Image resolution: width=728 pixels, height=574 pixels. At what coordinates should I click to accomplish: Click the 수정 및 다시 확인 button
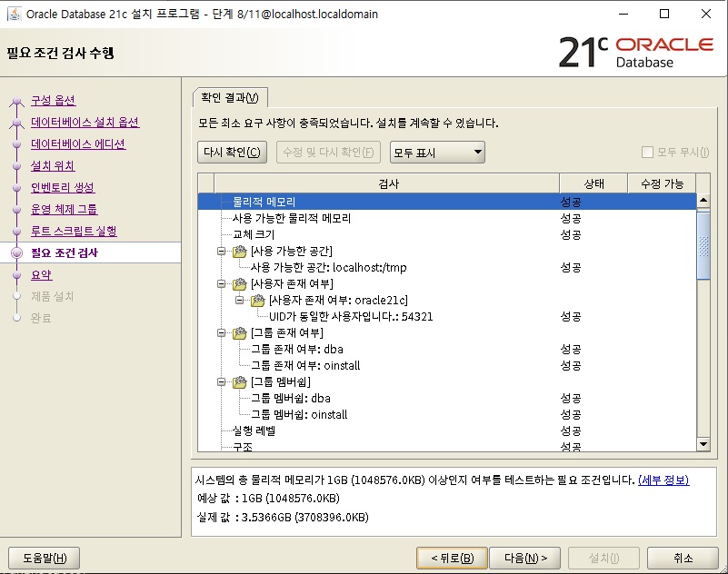click(x=328, y=153)
